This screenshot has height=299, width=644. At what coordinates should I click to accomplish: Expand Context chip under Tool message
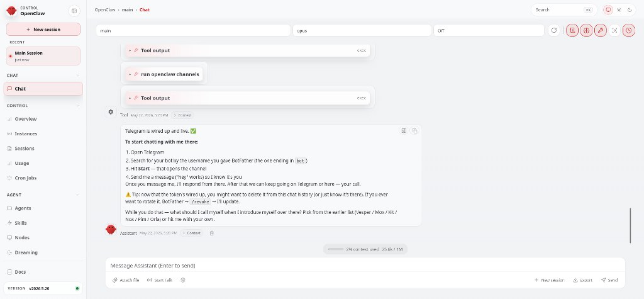click(x=183, y=115)
